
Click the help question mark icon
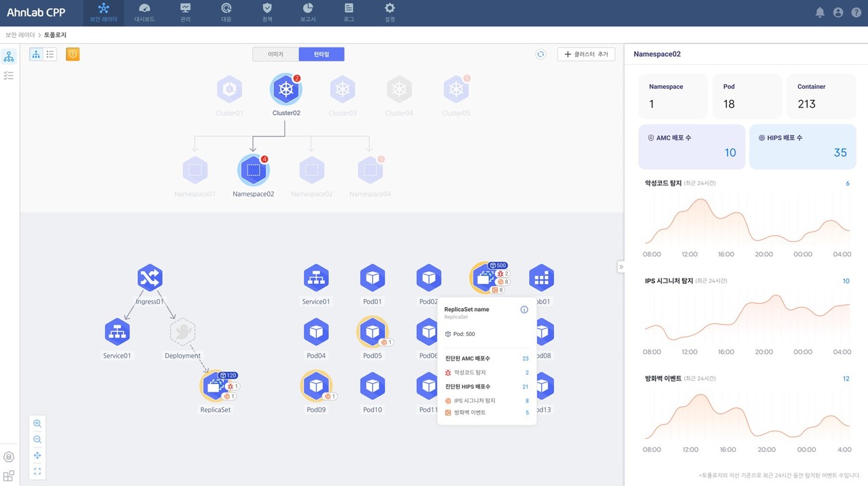click(x=856, y=12)
